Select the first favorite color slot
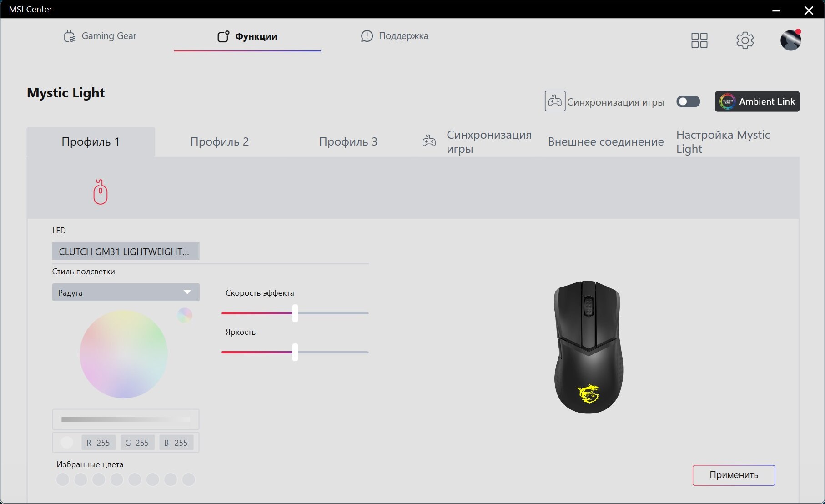 coord(63,479)
